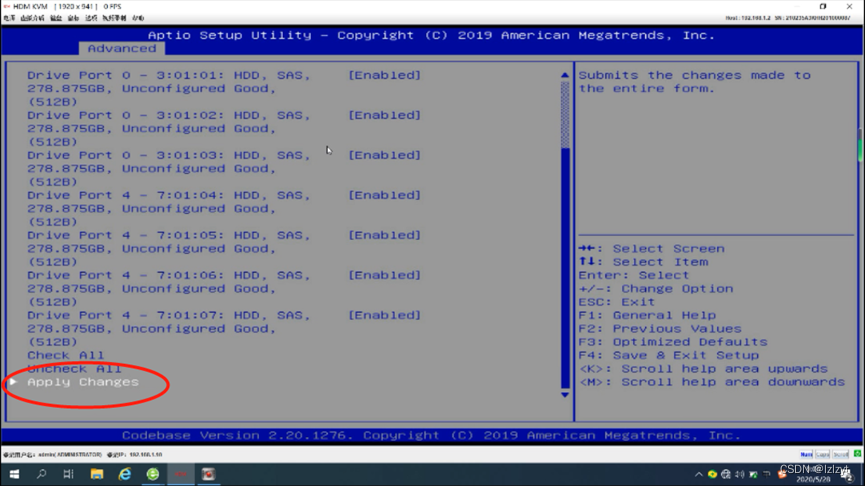Open the last KVM menu (帮助)
This screenshot has height=486, width=865.
[138, 18]
